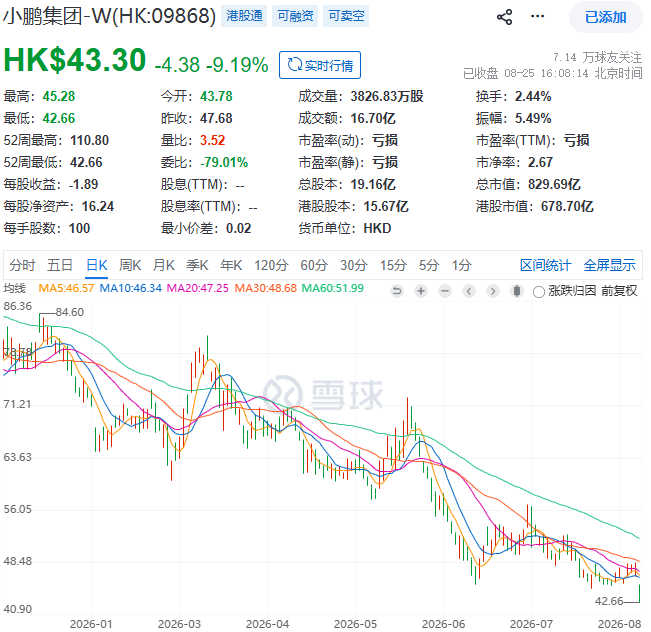
Task: Click the 42.66 low marker on chart
Action: click(609, 601)
